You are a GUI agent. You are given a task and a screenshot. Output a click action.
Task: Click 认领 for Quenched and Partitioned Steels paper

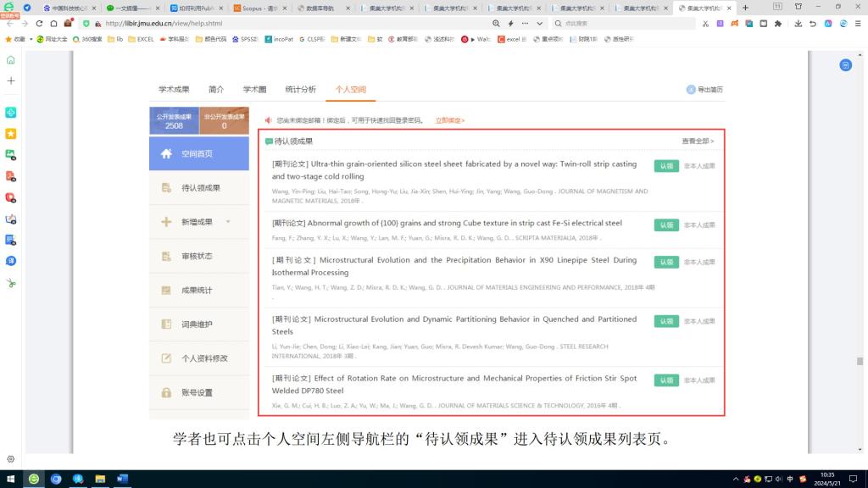point(666,321)
